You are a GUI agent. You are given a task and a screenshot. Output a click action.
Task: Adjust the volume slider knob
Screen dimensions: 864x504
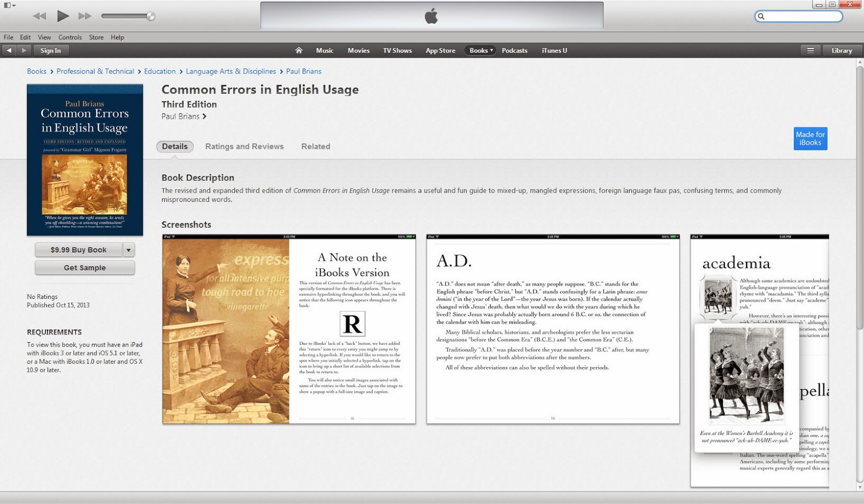(151, 16)
